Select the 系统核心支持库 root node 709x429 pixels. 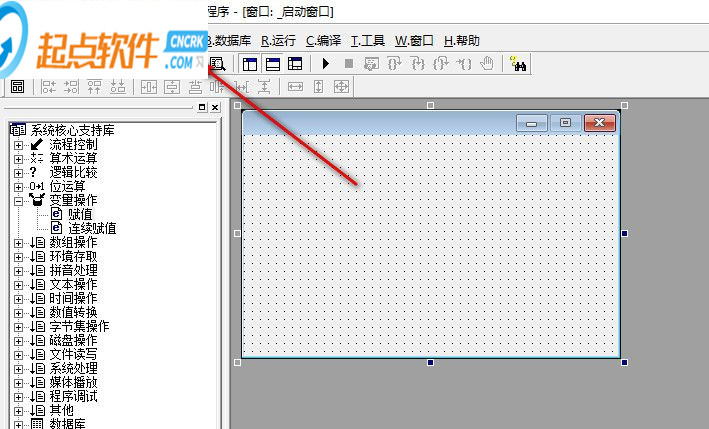pyautogui.click(x=72, y=131)
